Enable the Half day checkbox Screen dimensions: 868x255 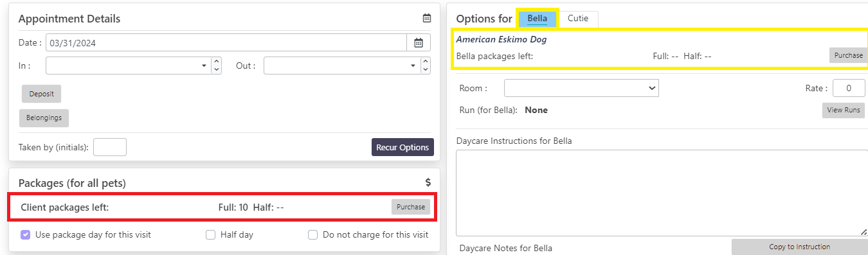pos(210,235)
